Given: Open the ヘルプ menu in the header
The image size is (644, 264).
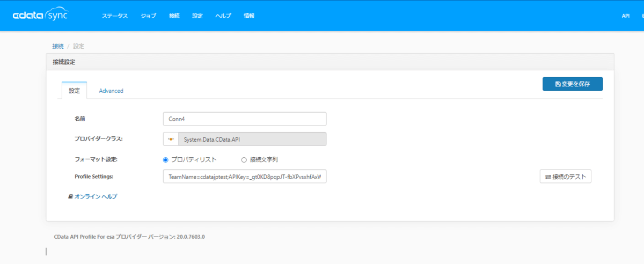Looking at the screenshot, I should pos(223,16).
